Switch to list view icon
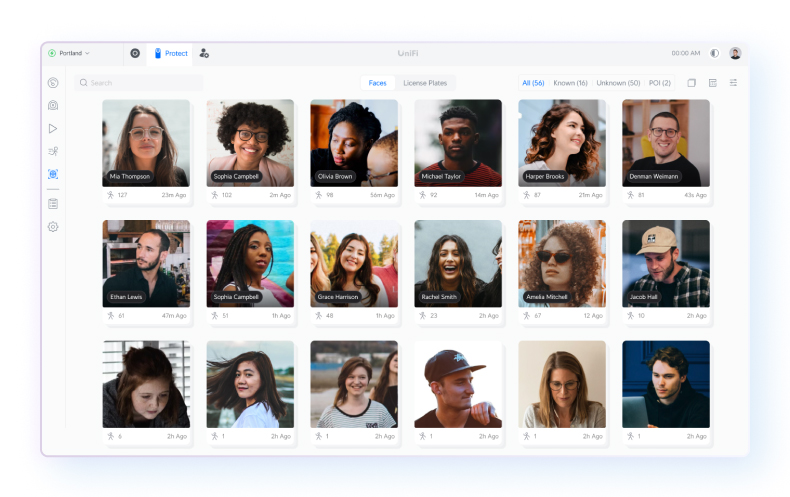Image resolution: width=790 pixels, height=497 pixels. point(712,83)
